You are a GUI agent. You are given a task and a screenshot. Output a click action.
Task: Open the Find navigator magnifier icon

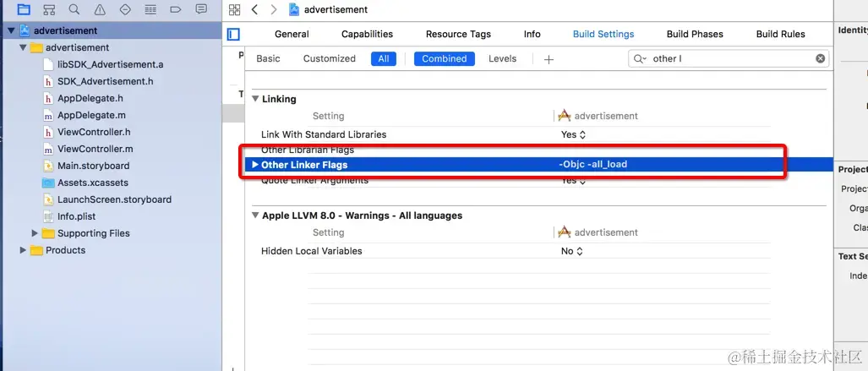(x=74, y=8)
